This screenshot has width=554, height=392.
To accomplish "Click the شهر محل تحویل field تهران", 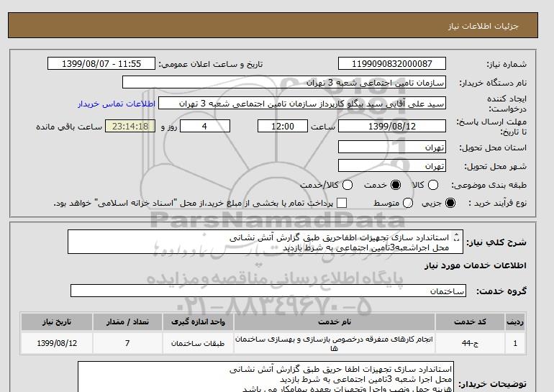I will point(392,165).
